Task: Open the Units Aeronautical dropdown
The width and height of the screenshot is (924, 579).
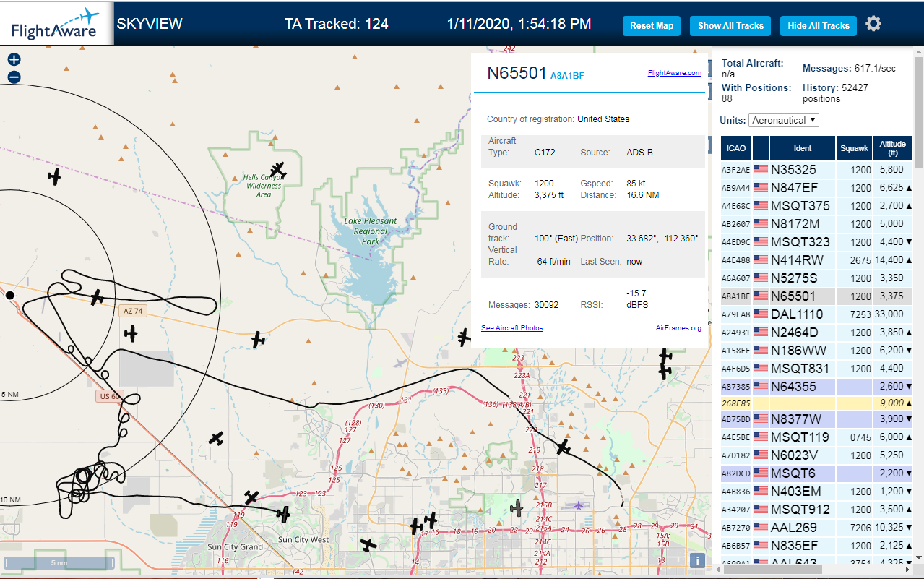Action: point(784,120)
